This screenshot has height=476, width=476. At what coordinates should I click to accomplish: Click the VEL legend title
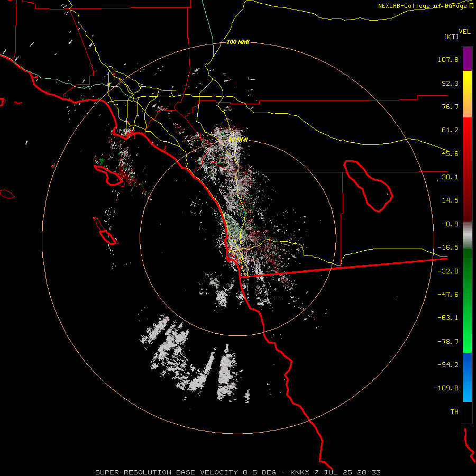click(x=464, y=31)
